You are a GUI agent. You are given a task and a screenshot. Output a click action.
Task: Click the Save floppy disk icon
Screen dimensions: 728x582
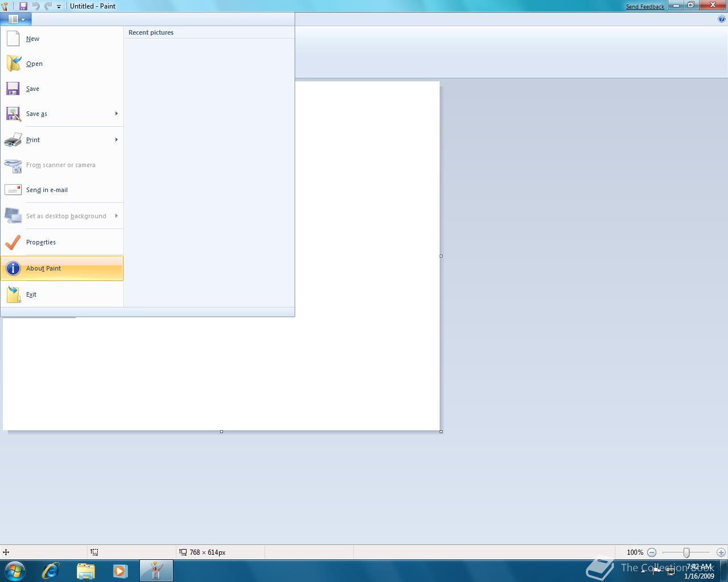coord(13,89)
